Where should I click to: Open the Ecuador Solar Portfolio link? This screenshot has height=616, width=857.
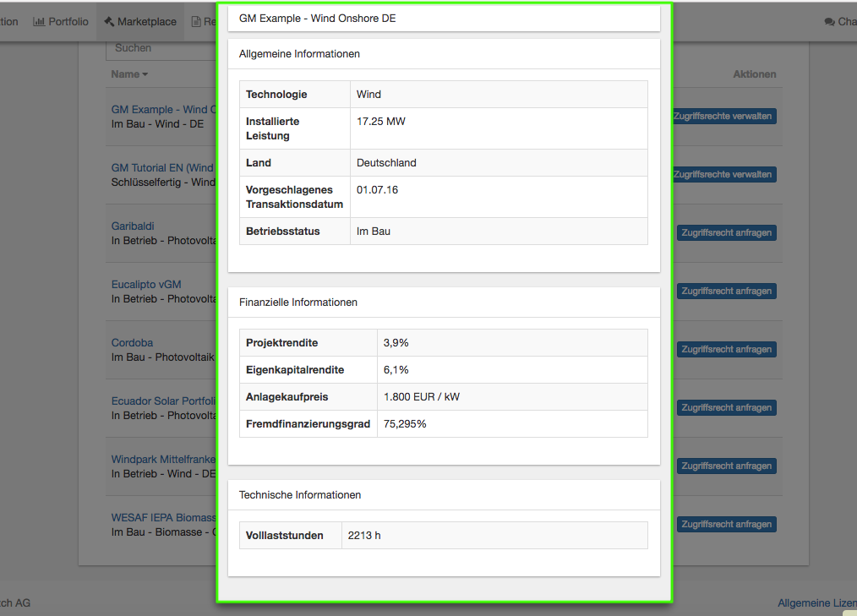tap(163, 401)
